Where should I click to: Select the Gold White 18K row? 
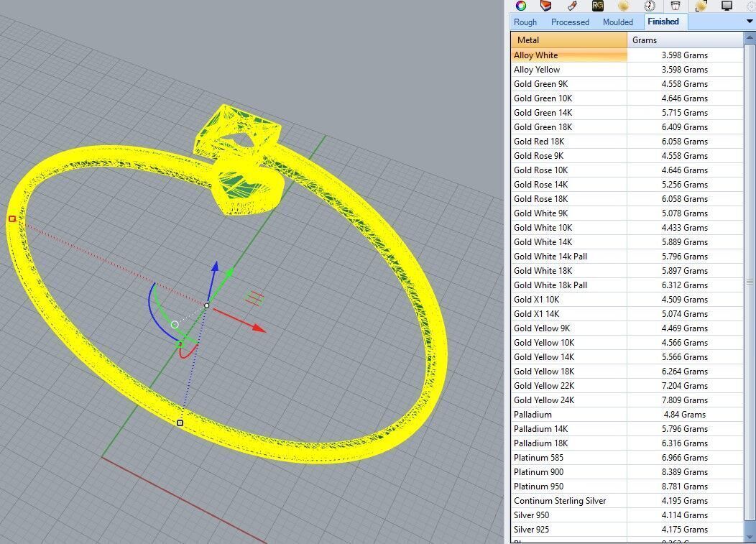point(627,270)
